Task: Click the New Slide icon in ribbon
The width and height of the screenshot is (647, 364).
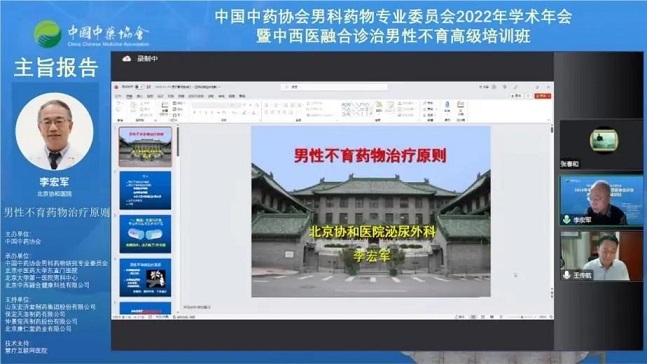Action: 165,107
